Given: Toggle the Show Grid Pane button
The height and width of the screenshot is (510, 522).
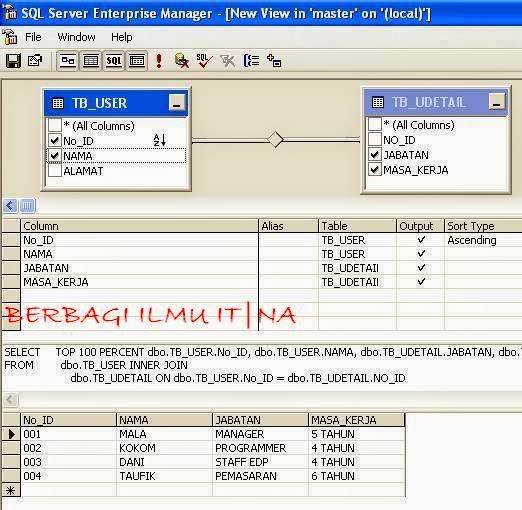Looking at the screenshot, I should tap(90, 61).
